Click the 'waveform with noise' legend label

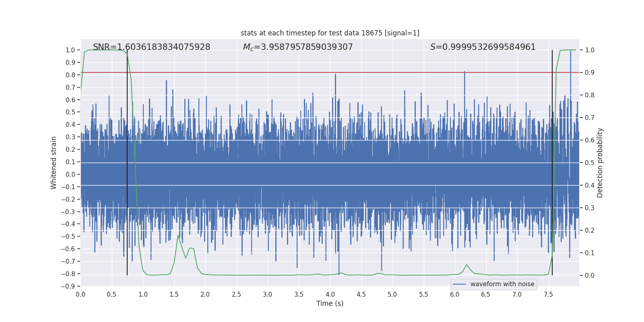coord(502,284)
